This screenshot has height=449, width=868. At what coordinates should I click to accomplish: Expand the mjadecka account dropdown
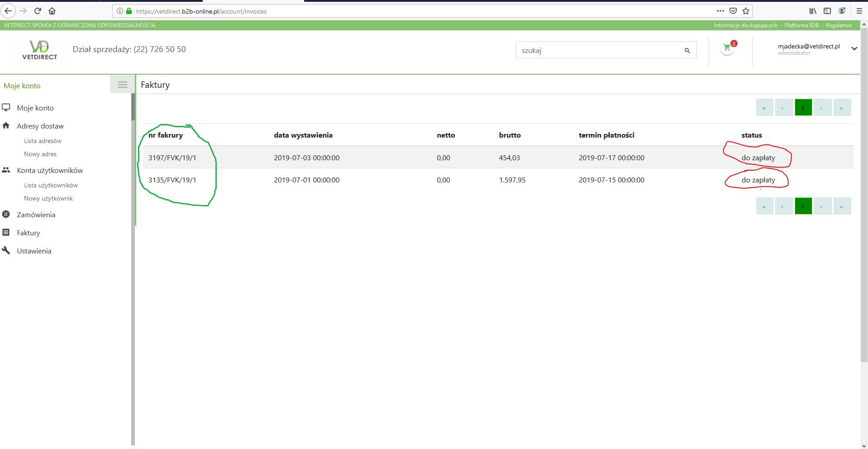tap(854, 49)
